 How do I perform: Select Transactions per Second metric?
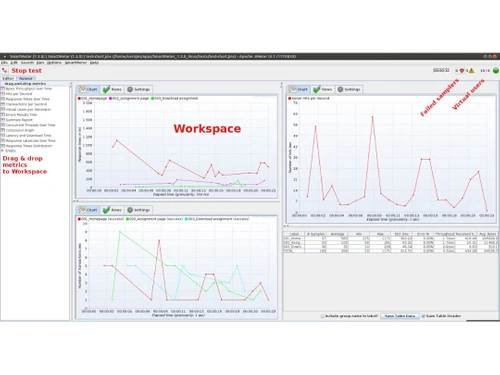coord(24,104)
